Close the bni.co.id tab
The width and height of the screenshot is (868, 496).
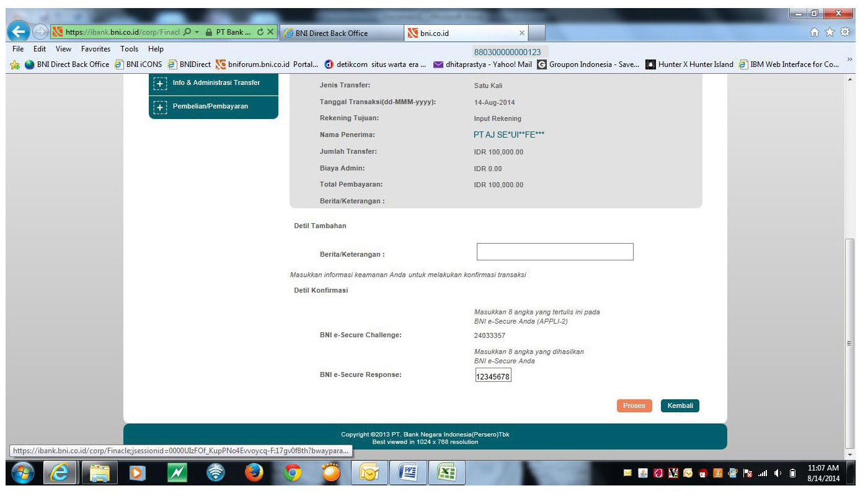point(521,33)
